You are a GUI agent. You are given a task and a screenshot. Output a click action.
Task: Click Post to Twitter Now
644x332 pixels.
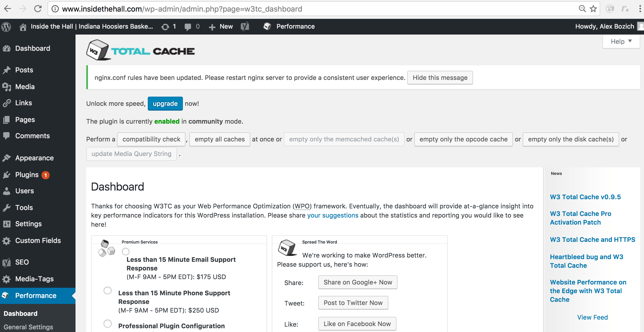click(x=353, y=303)
